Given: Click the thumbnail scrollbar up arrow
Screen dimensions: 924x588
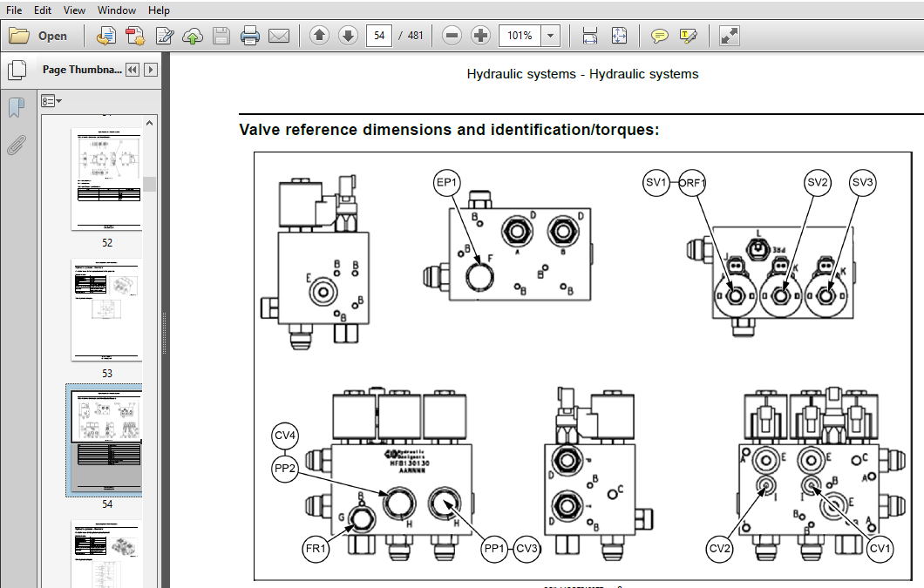Looking at the screenshot, I should click(x=150, y=123).
